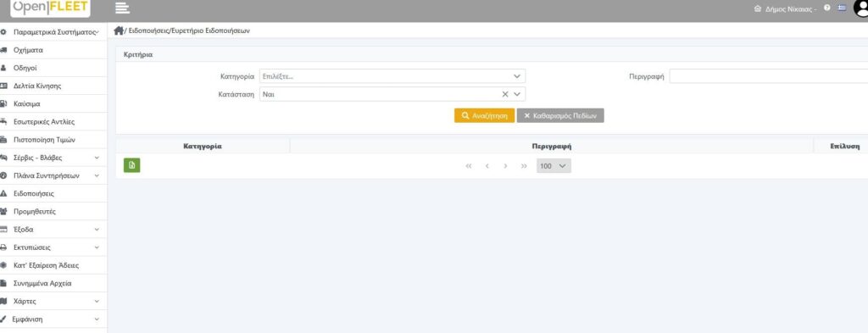Switch language using Greek flag icon
Viewport: 868px width, 333px height.
click(842, 8)
